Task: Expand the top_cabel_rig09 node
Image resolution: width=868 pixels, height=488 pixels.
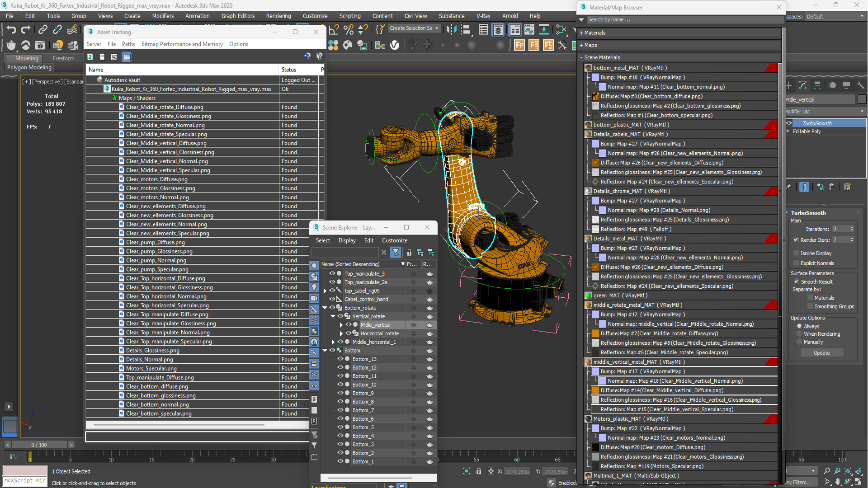Action: [325, 291]
